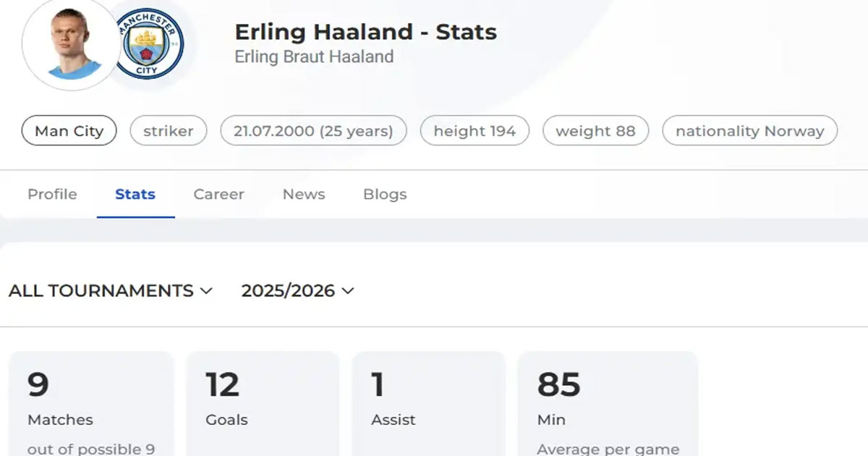
Task: Open the 2025/2026 season dropdown
Action: [298, 290]
